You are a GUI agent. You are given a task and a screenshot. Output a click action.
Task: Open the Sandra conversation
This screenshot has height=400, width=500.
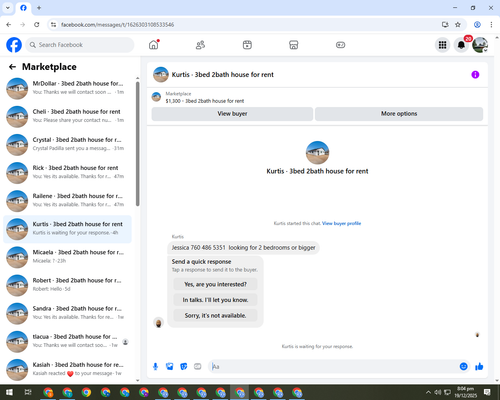[67, 313]
